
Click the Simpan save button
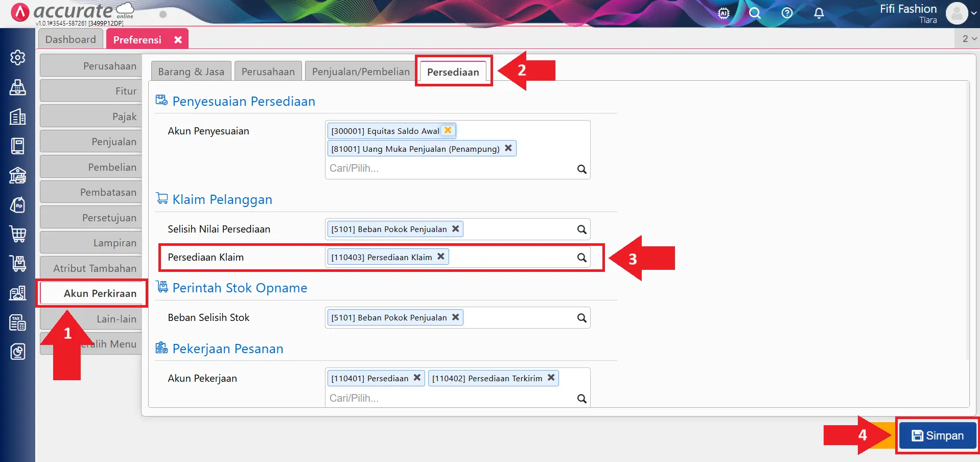[938, 435]
